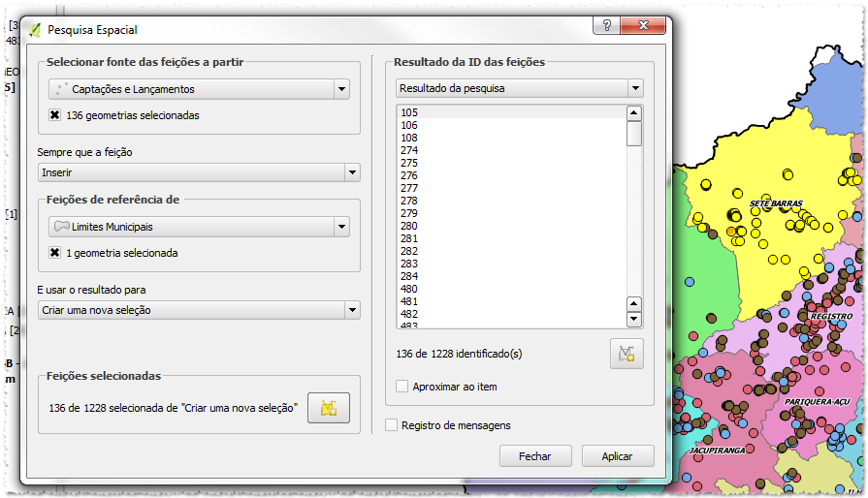868x498 pixels.
Task: Select feature ID 274 in results list
Action: [409, 150]
